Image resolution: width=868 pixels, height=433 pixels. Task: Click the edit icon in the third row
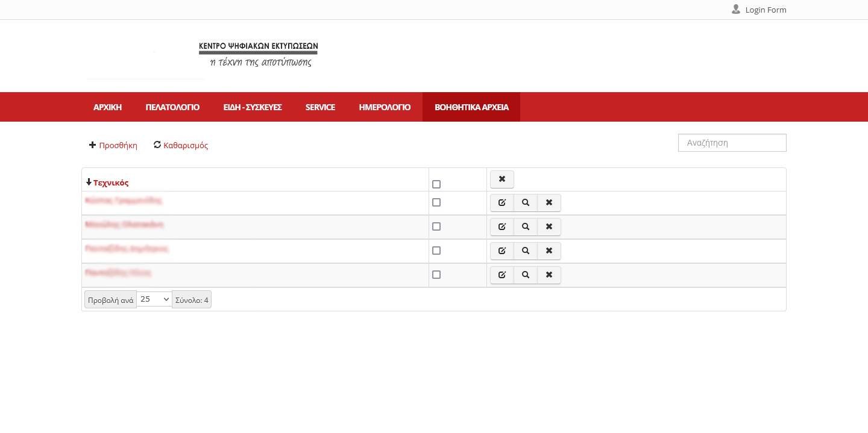(502, 251)
